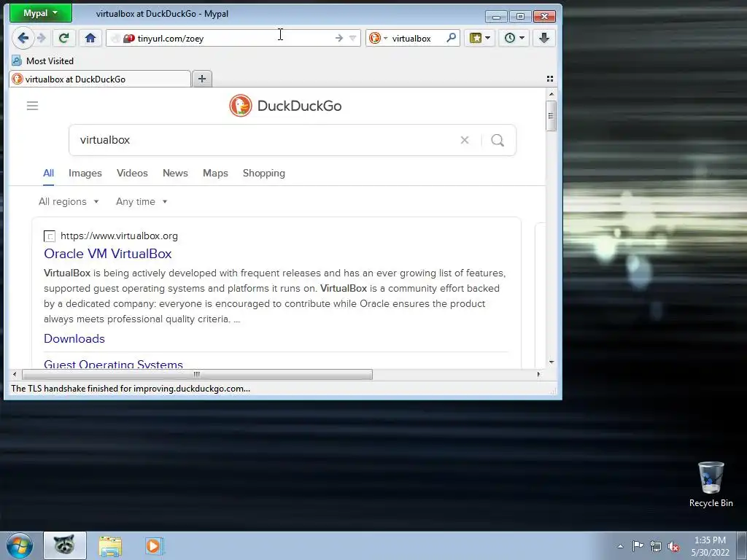Reload the page with the refresh icon
The height and width of the screenshot is (560, 747).
64,38
